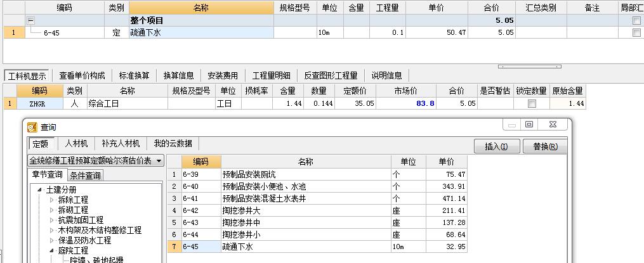
Task: Restore the 查询 dialog window
Action: 529,124
